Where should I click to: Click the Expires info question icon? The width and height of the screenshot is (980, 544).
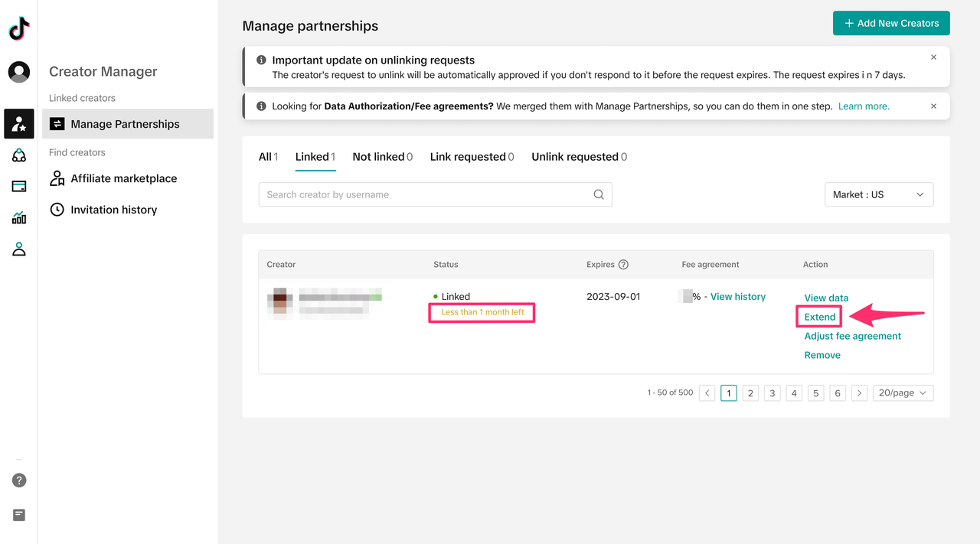[623, 265]
